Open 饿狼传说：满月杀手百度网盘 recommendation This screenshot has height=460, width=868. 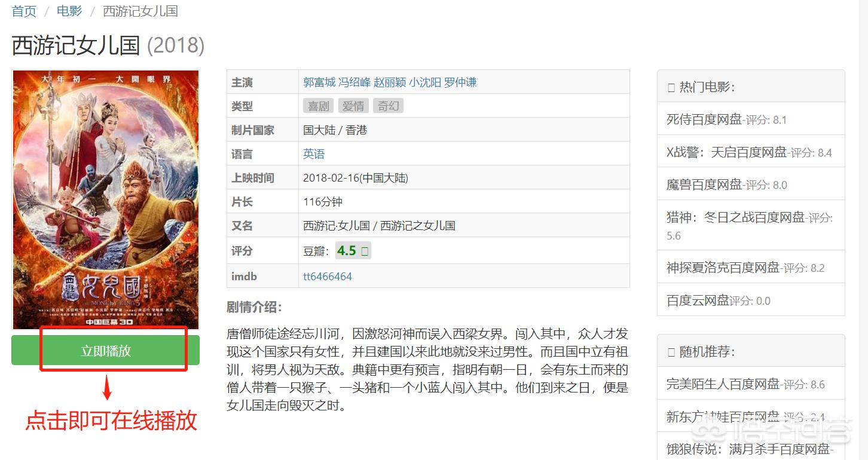tap(748, 449)
